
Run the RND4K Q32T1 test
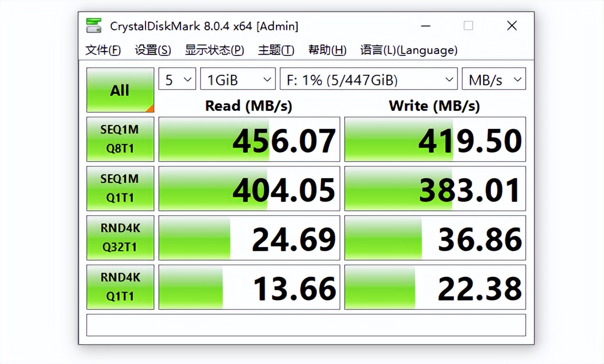[x=120, y=238]
